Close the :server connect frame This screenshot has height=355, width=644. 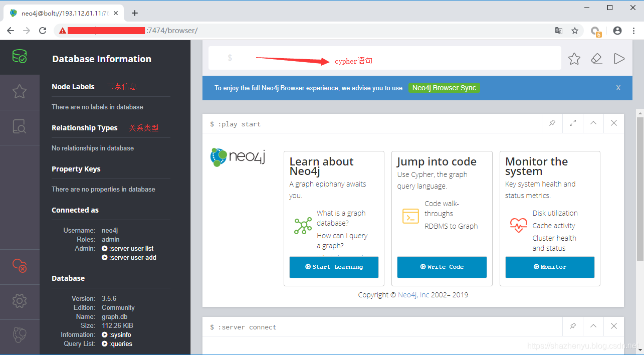(614, 326)
